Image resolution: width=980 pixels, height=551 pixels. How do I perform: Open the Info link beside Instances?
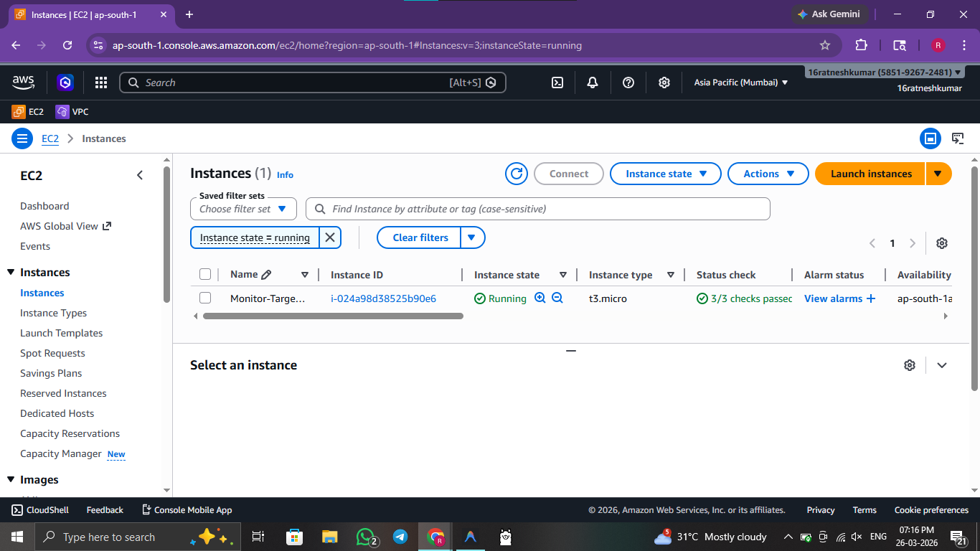(x=285, y=175)
